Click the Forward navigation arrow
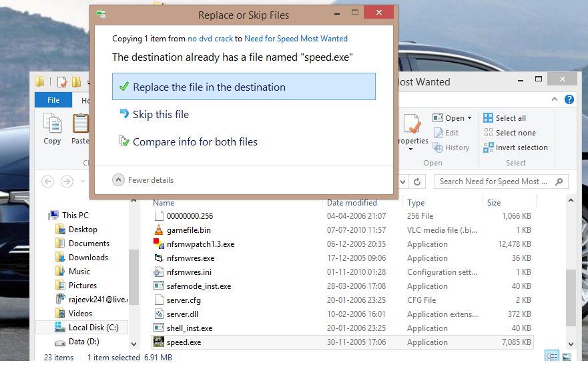The image size is (588, 367). tap(67, 181)
